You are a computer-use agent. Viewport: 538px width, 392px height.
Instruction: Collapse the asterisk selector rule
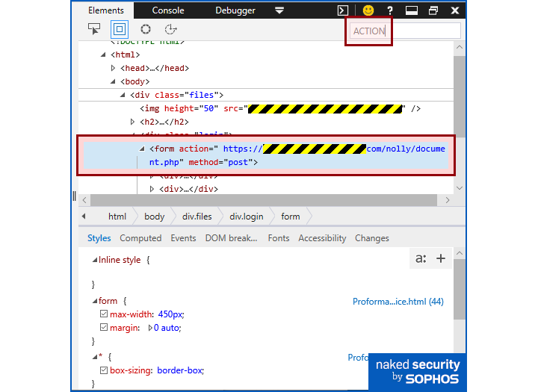pyautogui.click(x=95, y=357)
